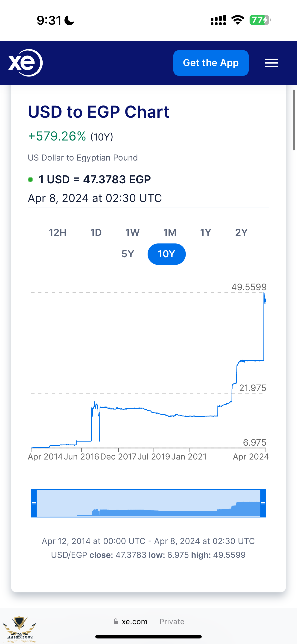Tap the Wi-Fi status icon
The height and width of the screenshot is (644, 297).
[x=238, y=20]
